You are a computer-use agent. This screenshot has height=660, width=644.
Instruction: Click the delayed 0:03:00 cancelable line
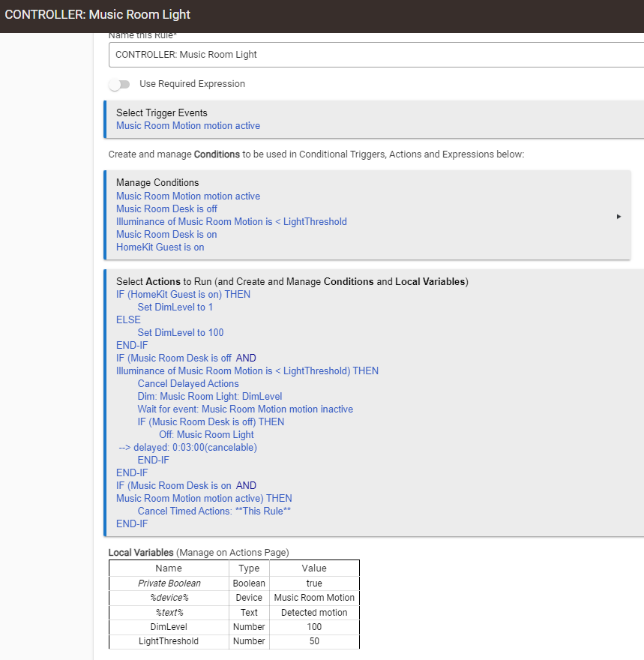tap(187, 447)
